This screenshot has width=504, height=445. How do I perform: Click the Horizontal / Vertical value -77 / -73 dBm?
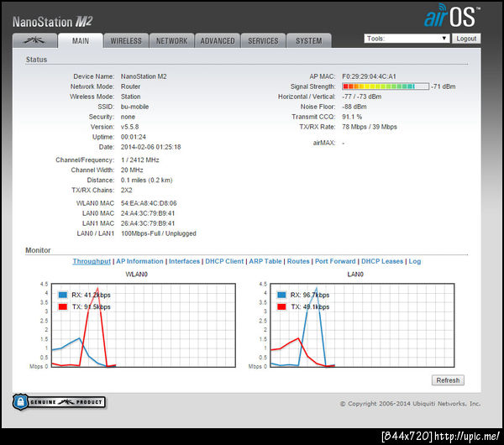click(361, 97)
